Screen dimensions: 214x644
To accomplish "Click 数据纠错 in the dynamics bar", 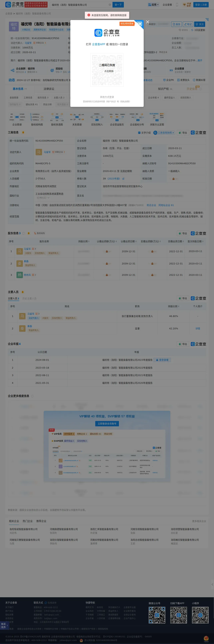I will point(199,80).
